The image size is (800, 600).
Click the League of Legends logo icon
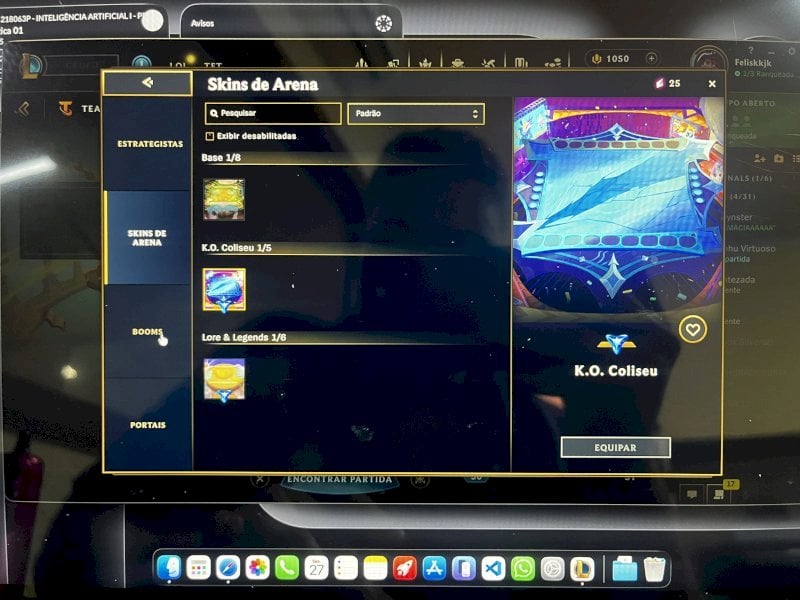pyautogui.click(x=31, y=66)
